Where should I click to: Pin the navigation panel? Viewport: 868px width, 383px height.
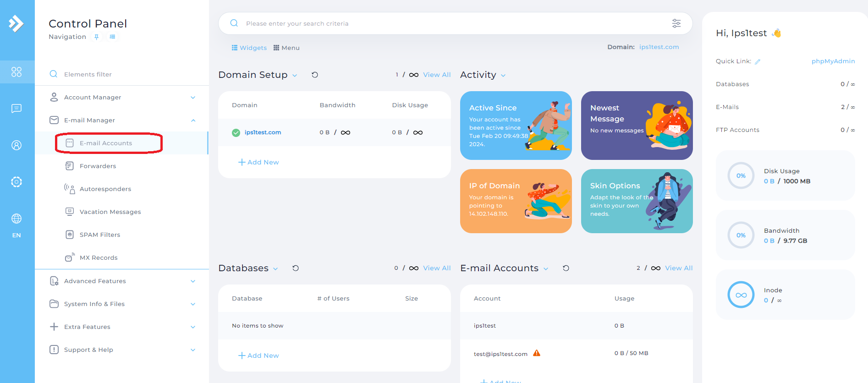click(x=97, y=37)
